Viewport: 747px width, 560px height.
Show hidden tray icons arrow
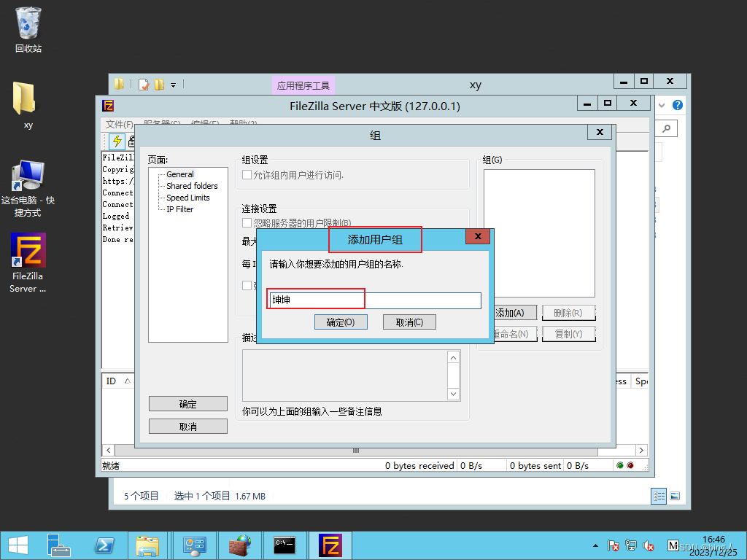(x=595, y=545)
